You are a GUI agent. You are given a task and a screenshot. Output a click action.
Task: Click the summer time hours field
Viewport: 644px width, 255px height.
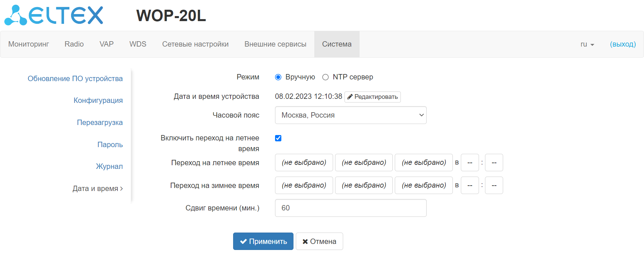click(x=470, y=163)
